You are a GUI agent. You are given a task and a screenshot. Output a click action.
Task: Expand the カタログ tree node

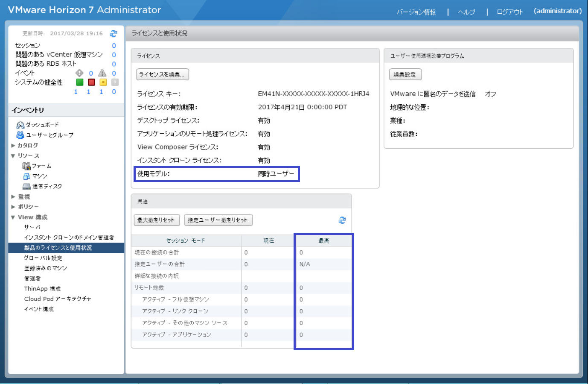pos(13,145)
